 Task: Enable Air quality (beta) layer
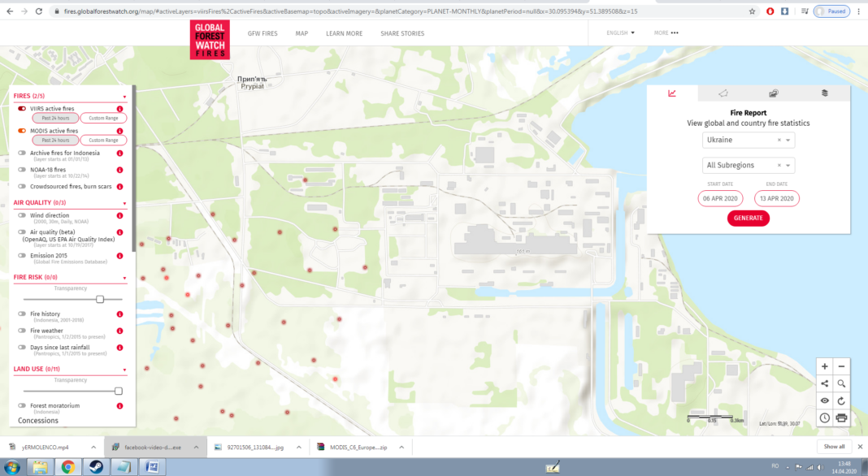22,232
